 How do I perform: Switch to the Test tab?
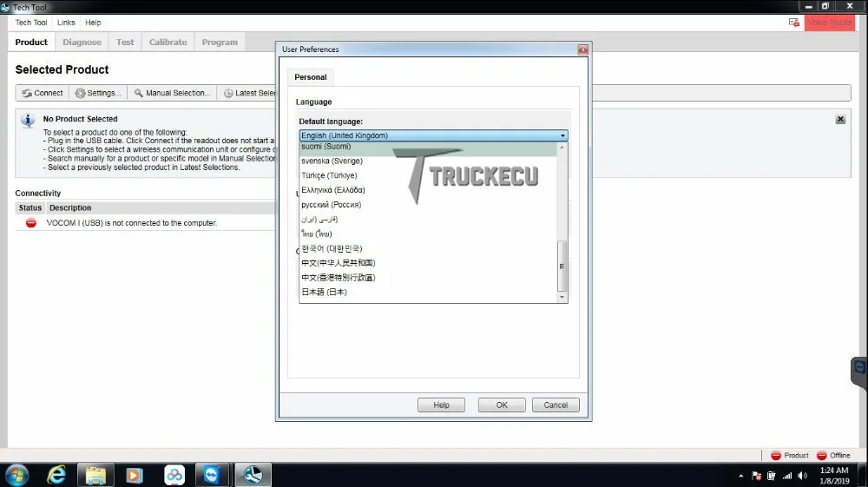125,42
